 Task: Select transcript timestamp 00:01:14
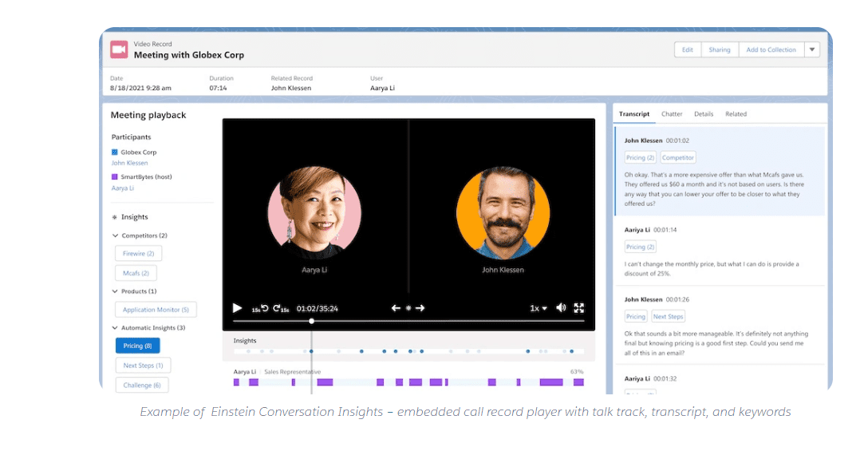665,230
